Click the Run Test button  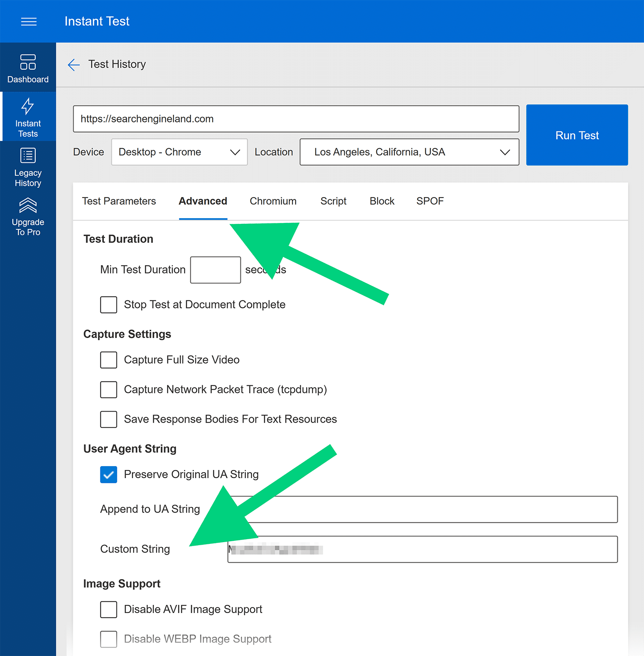[577, 135]
